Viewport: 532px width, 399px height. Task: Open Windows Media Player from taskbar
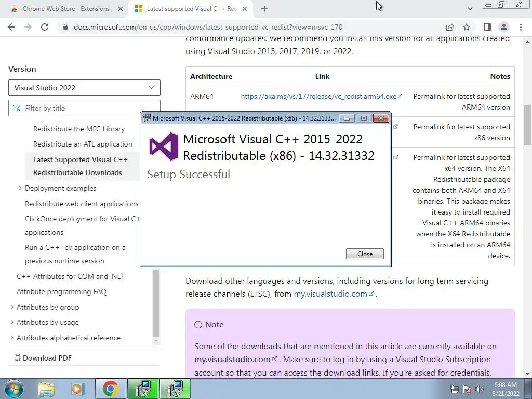tap(77, 389)
